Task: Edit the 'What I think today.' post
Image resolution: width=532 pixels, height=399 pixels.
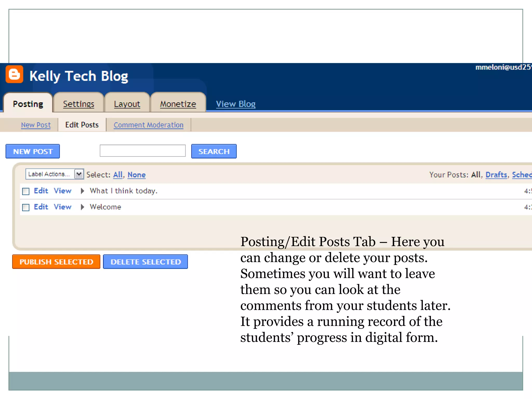Action: 41,191
